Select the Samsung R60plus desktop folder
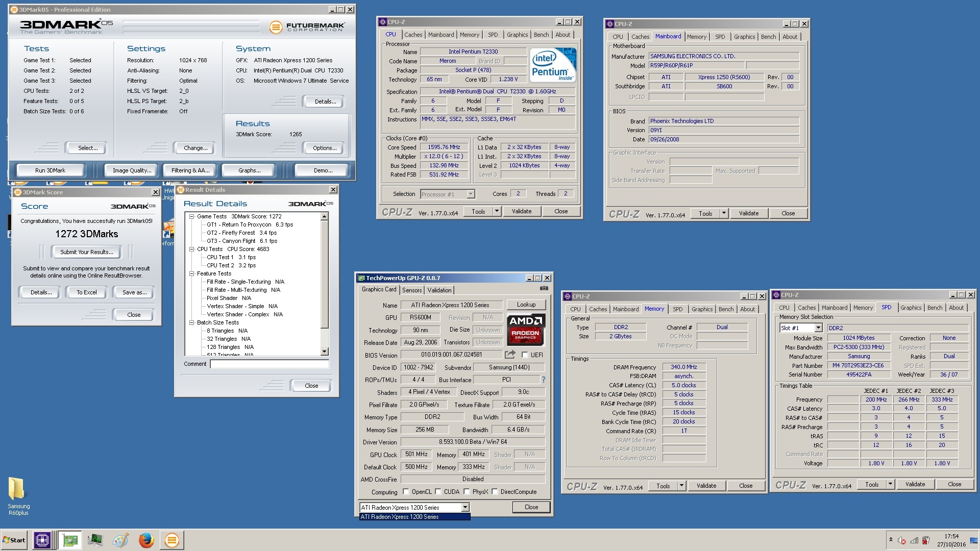The width and height of the screenshot is (980, 551). (x=18, y=496)
